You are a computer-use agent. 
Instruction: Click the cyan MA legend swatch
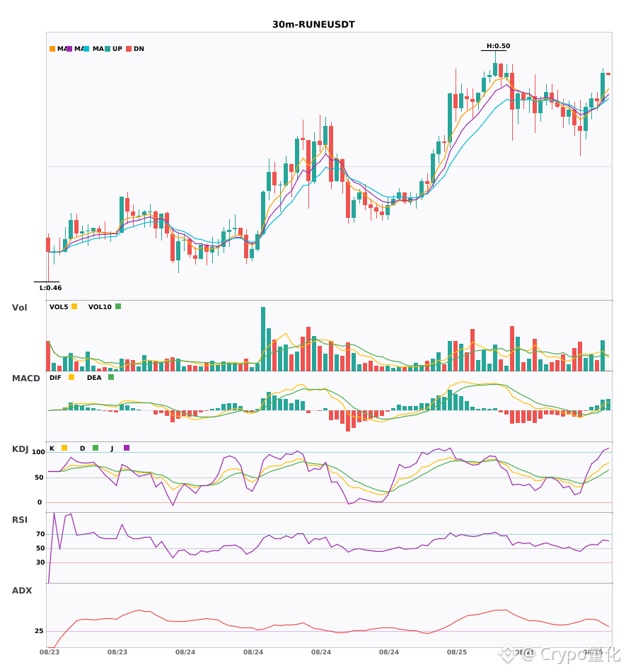click(x=86, y=49)
